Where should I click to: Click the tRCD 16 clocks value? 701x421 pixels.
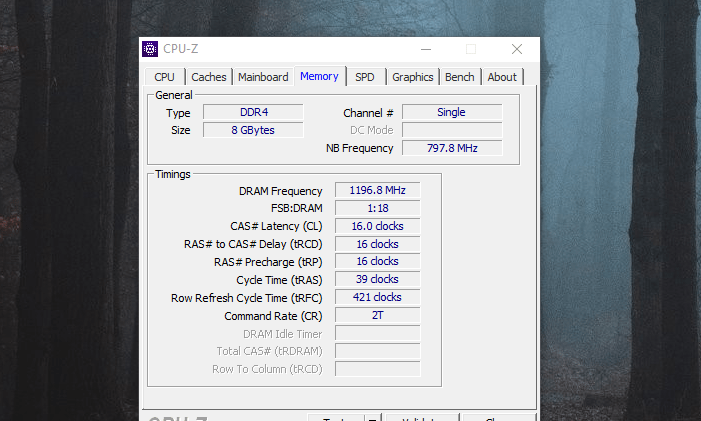pyautogui.click(x=378, y=244)
